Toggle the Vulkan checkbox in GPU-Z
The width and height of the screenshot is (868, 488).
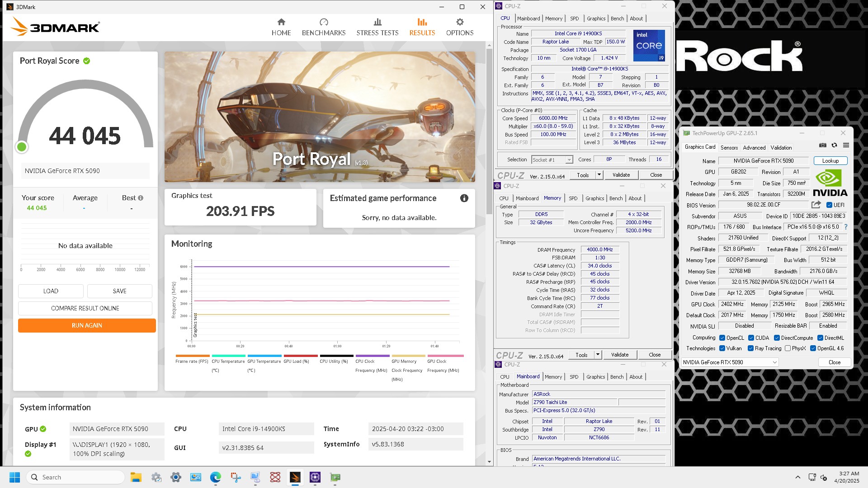(x=722, y=348)
